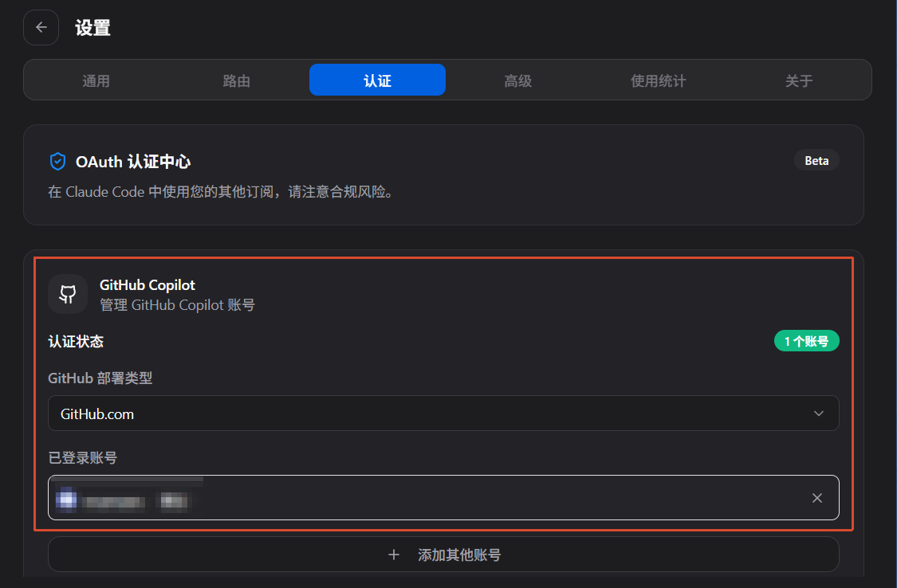This screenshot has width=897, height=588.
Task: Click the GitHub Copilot title text
Action: pos(147,284)
